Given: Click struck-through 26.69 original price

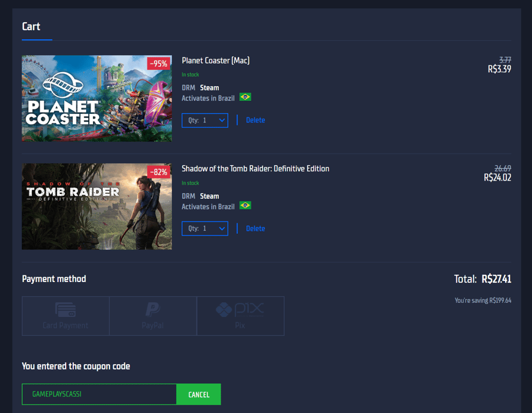Looking at the screenshot, I should (503, 168).
